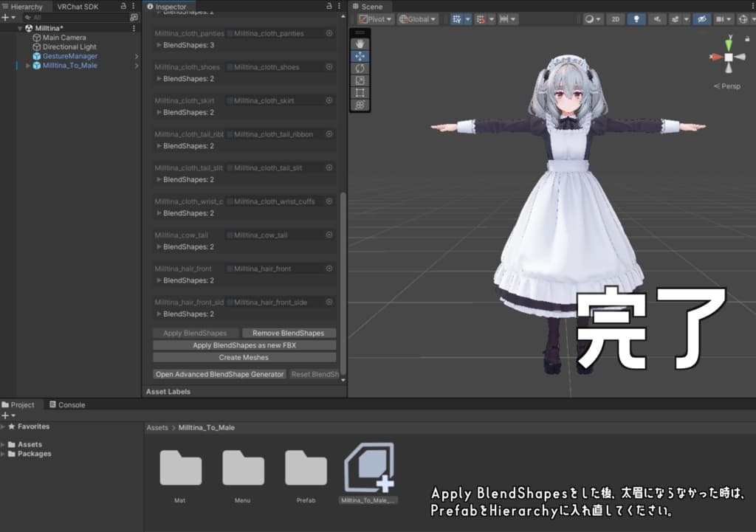The width and height of the screenshot is (756, 532).
Task: Open the Project create plus dropdown
Action: 9,415
